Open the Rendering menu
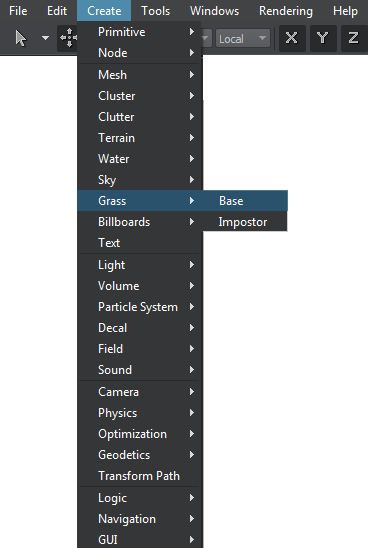 point(286,11)
